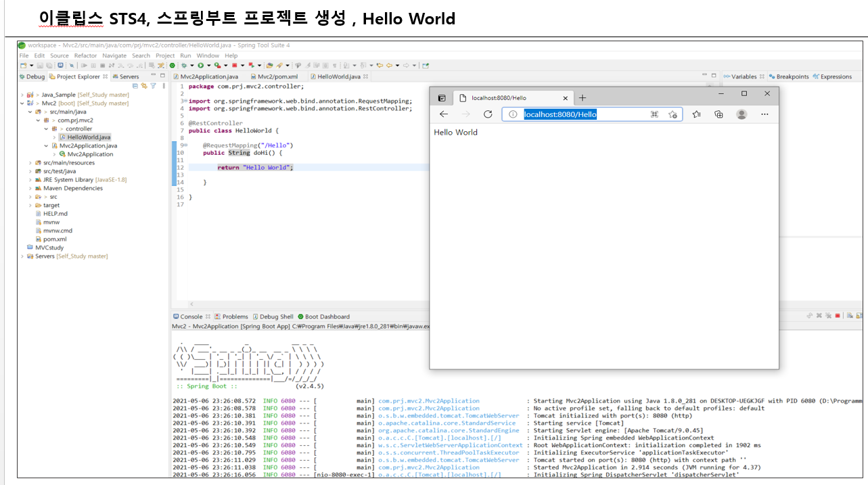Expand the target folder
The width and height of the screenshot is (868, 485).
point(30,205)
